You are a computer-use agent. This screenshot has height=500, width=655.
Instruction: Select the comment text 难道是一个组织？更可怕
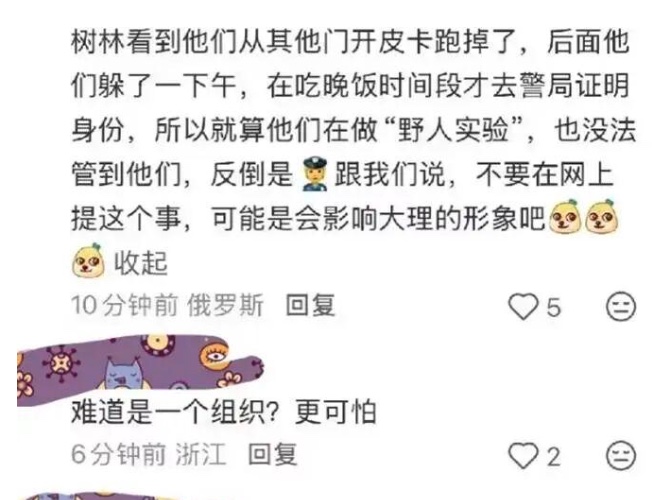pyautogui.click(x=223, y=412)
